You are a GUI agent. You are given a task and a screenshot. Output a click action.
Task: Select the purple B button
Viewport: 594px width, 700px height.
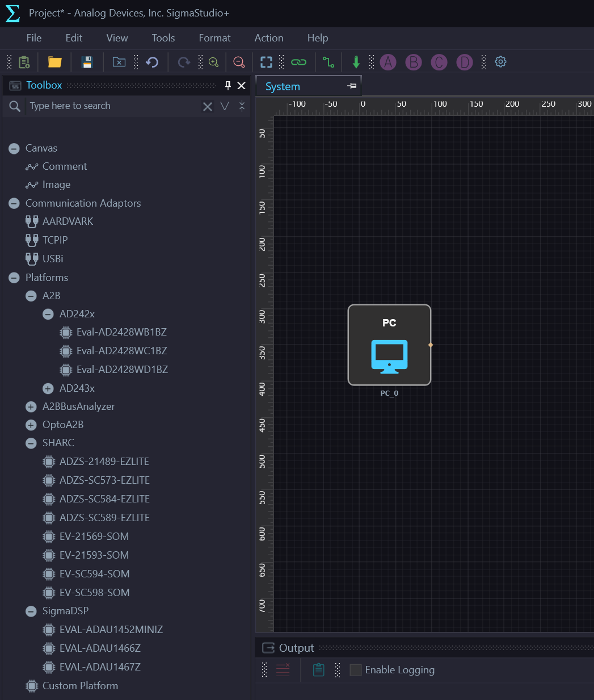(414, 62)
